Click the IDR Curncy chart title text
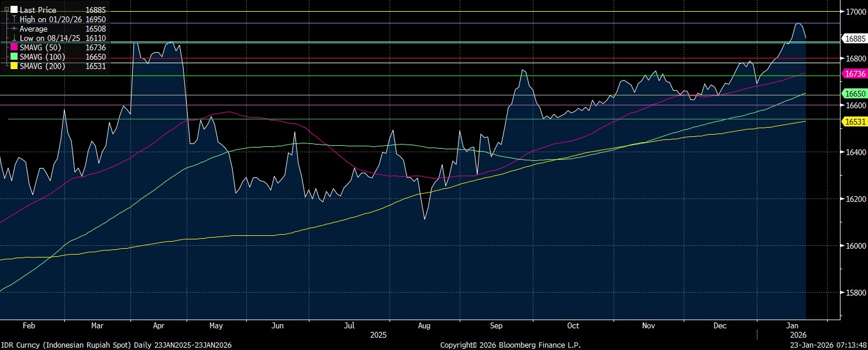 tap(116, 345)
